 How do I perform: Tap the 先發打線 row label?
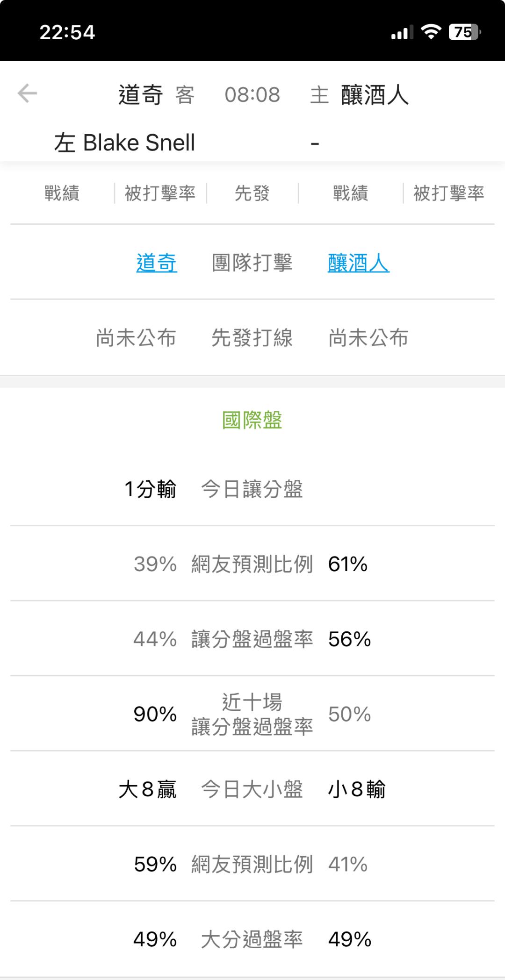[x=252, y=338]
